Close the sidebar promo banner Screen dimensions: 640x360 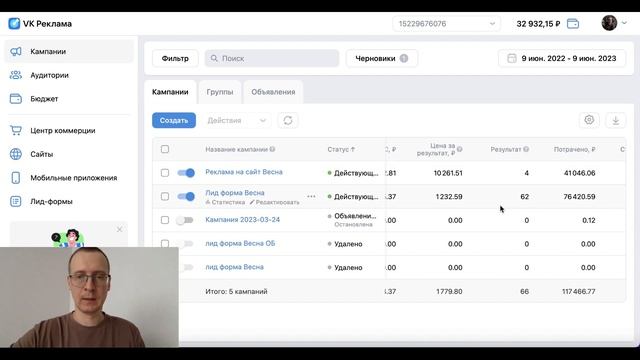(x=119, y=229)
